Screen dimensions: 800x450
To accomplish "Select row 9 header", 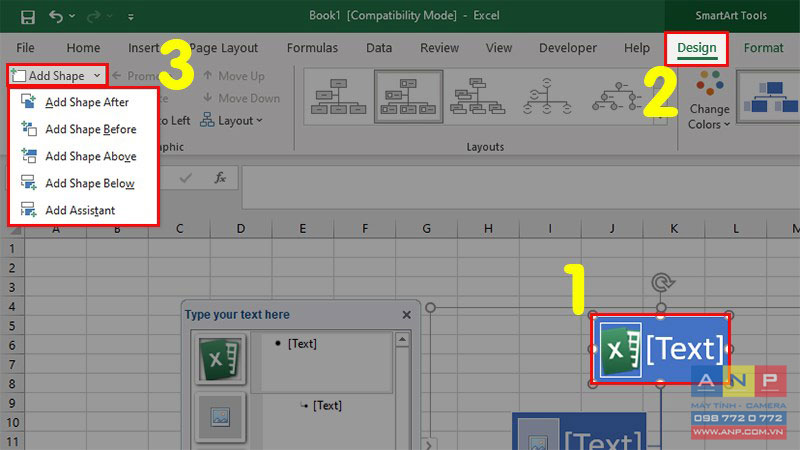I will click(x=12, y=403).
